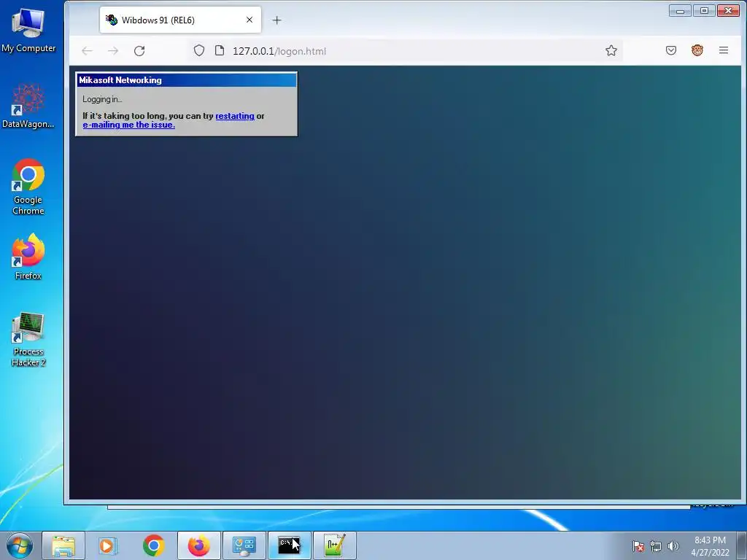This screenshot has height=560, width=747.
Task: Save page to Pocket
Action: click(671, 50)
